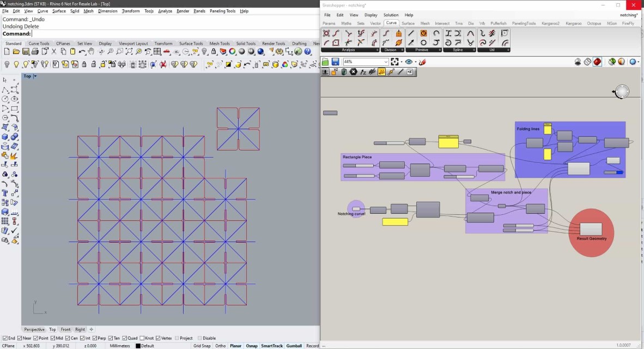Toggle the Near osnap checkbox

point(20,338)
